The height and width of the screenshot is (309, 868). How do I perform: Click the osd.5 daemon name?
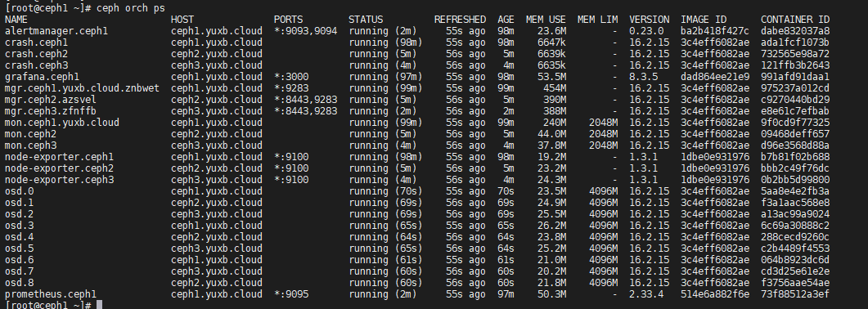(19, 249)
